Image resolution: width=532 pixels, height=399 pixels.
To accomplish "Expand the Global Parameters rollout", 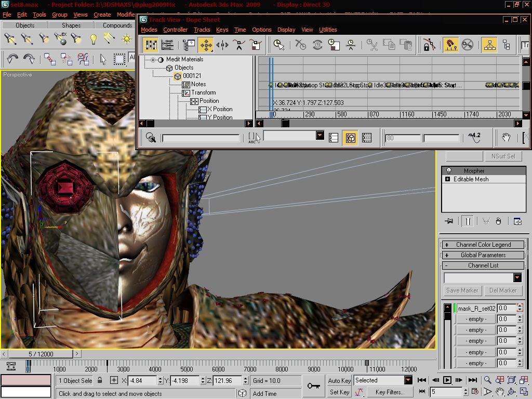I will point(483,255).
